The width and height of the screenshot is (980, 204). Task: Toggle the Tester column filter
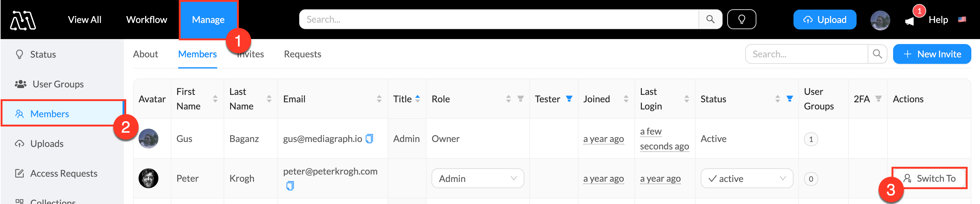tap(569, 99)
